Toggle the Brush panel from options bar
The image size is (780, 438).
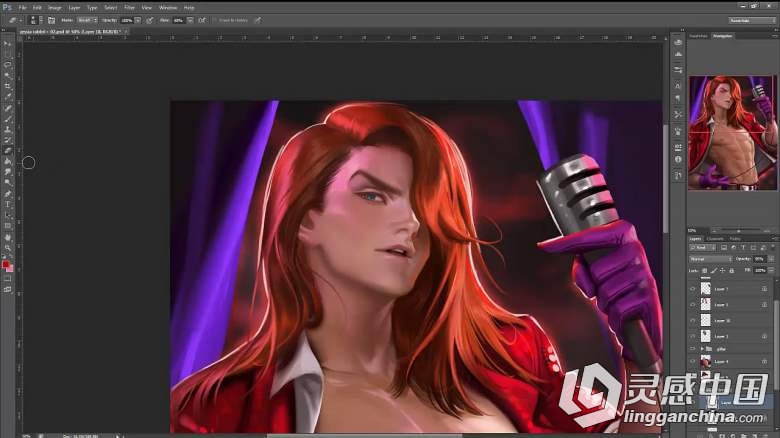point(51,20)
